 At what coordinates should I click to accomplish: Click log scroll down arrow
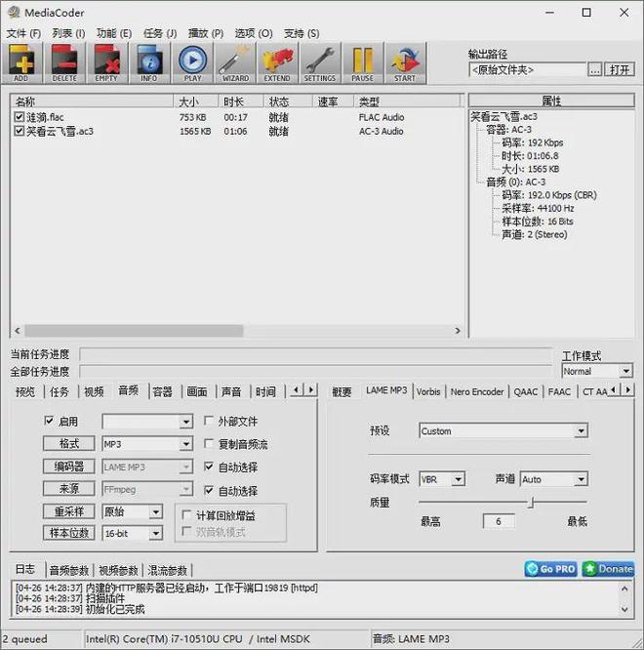(x=624, y=609)
